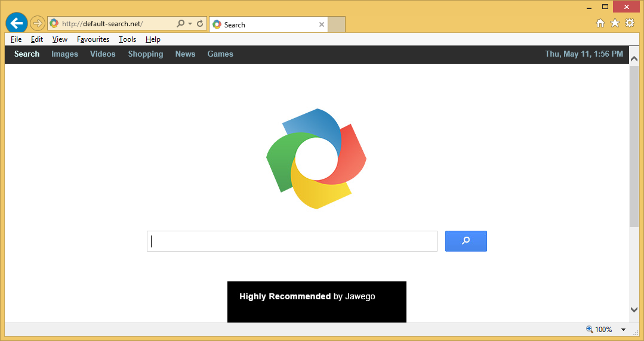Screen dimensions: 644x341
Task: Click the 100% zoom level text
Action: tap(603, 330)
